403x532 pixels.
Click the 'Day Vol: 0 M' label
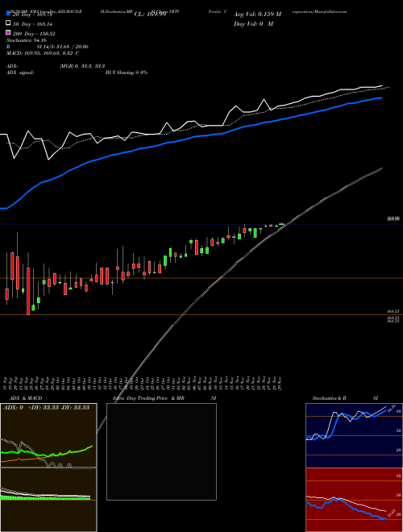(x=253, y=23)
